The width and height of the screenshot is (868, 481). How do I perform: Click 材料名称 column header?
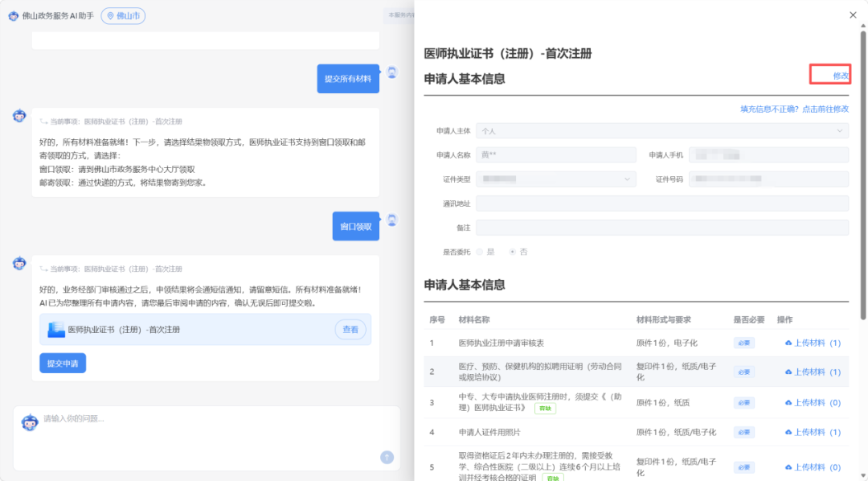pyautogui.click(x=474, y=320)
